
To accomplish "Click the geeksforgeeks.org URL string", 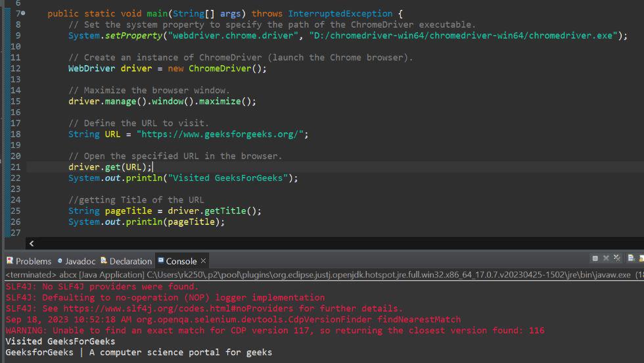I will coord(220,134).
